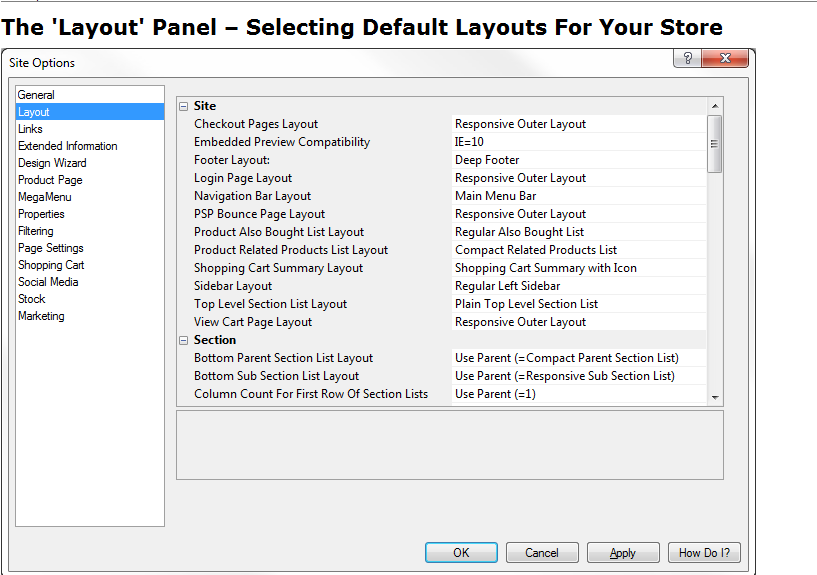Screen dimensions: 817x575
Task: Collapse the Site group
Action: 183,106
